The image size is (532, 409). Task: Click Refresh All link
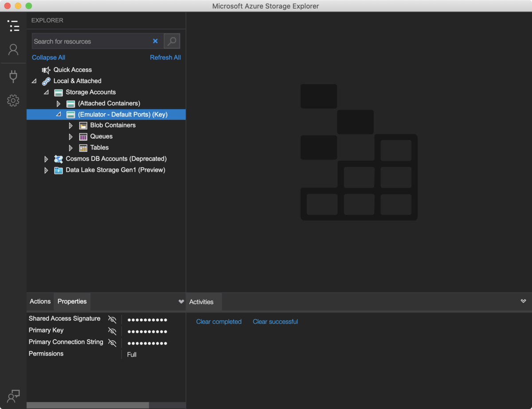165,58
